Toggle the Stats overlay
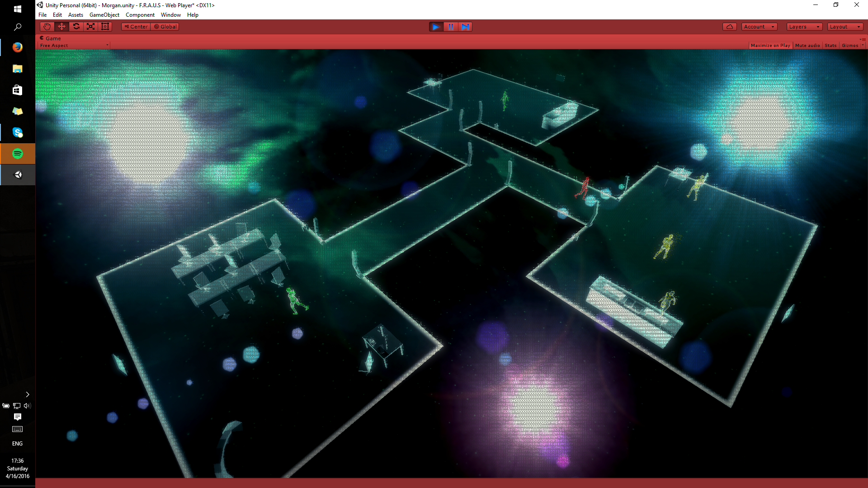Screen dimensions: 868x488 click(x=830, y=45)
